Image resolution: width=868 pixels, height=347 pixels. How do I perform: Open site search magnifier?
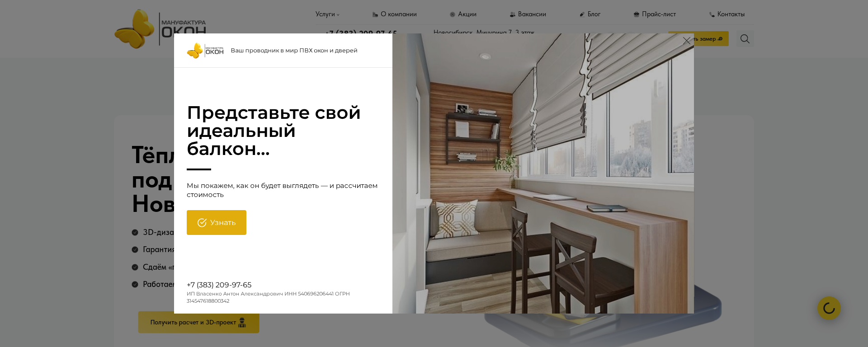[745, 39]
